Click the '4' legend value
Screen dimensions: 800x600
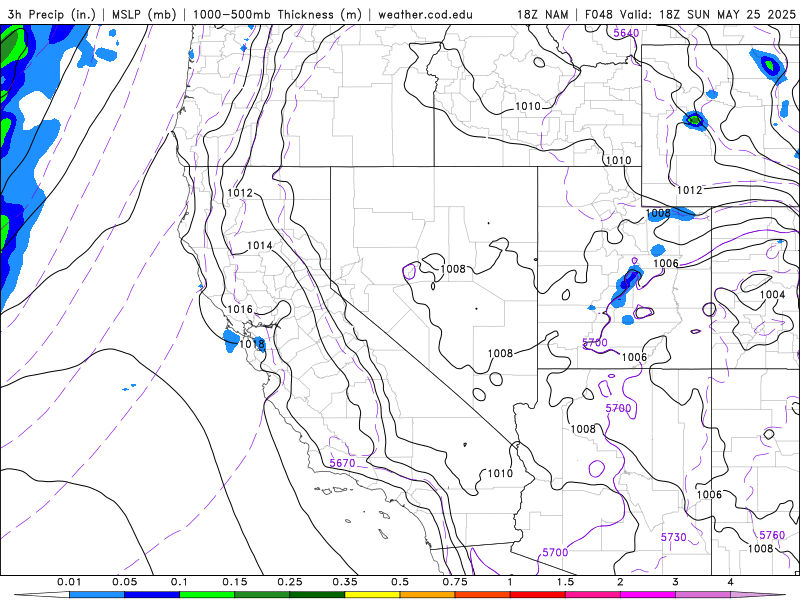(731, 582)
